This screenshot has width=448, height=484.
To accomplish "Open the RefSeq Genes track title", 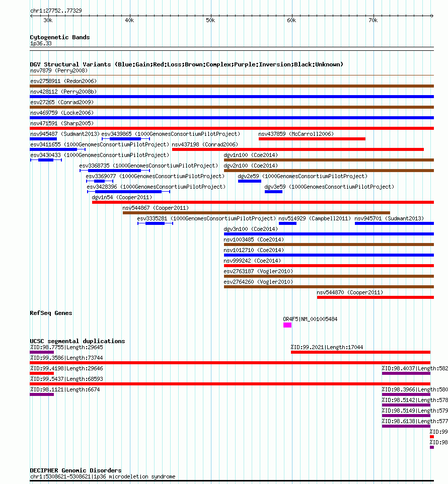I will click(51, 313).
